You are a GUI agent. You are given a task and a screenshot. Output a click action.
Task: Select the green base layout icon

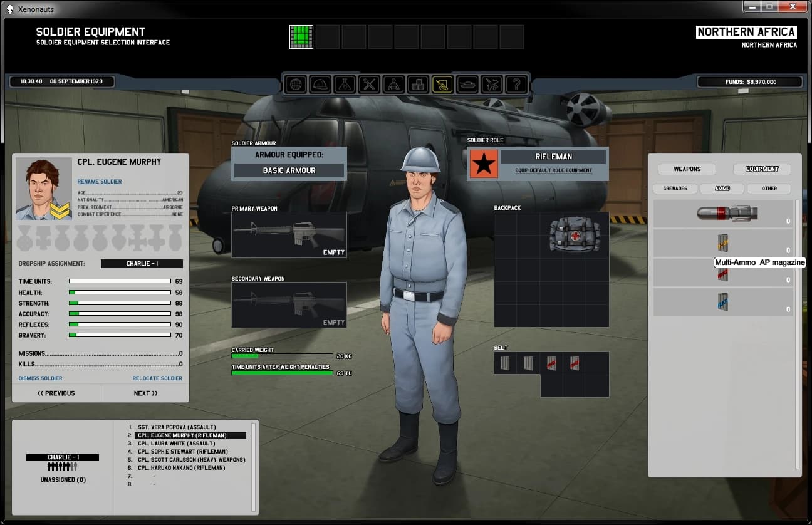tap(301, 37)
